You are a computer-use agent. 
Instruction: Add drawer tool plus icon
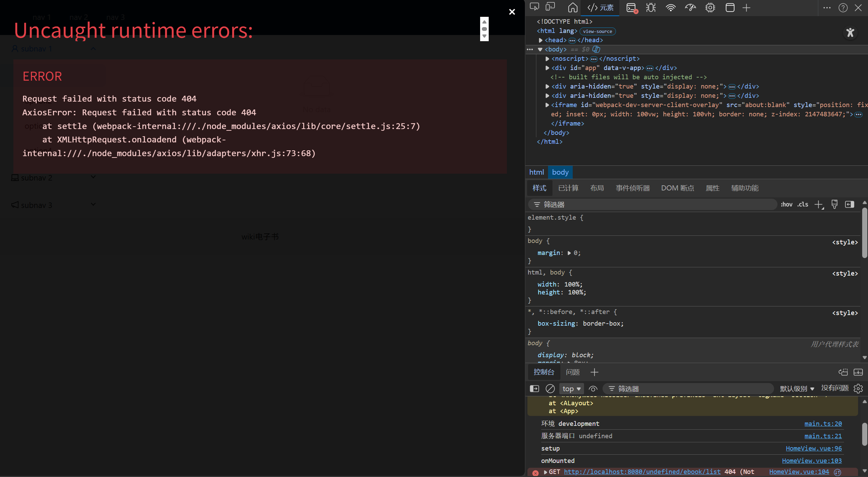[594, 372]
